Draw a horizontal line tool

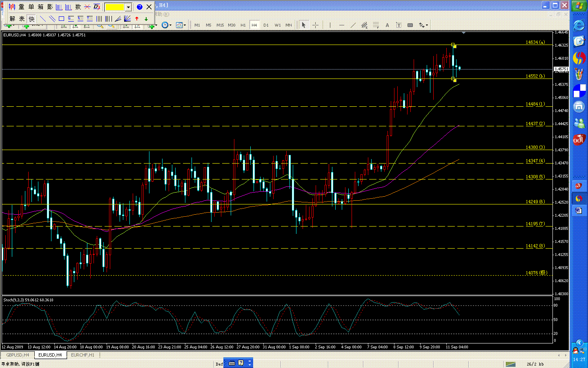(x=341, y=25)
